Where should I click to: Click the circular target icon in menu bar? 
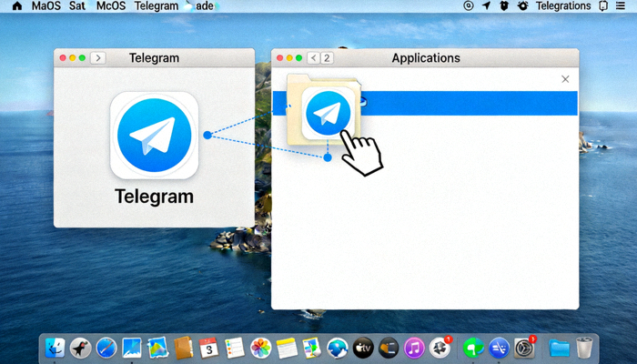pos(469,5)
